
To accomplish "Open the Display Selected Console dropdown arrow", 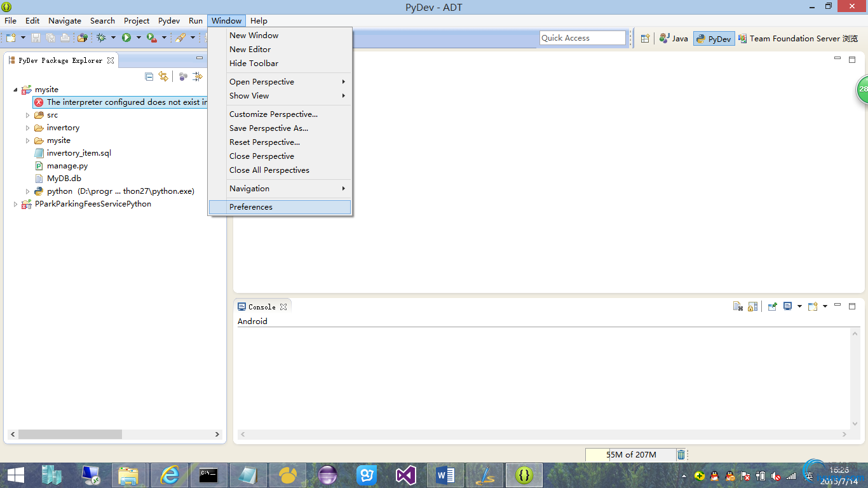I will click(799, 306).
